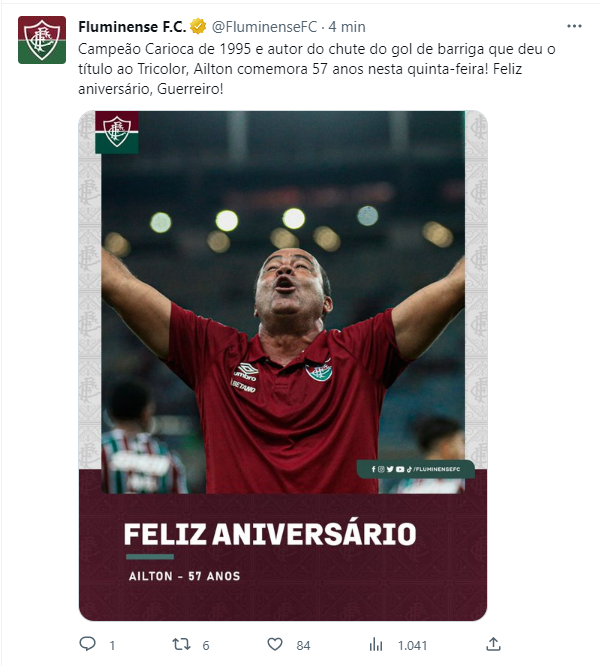
Task: Click the reply count 1
Action: [112, 646]
